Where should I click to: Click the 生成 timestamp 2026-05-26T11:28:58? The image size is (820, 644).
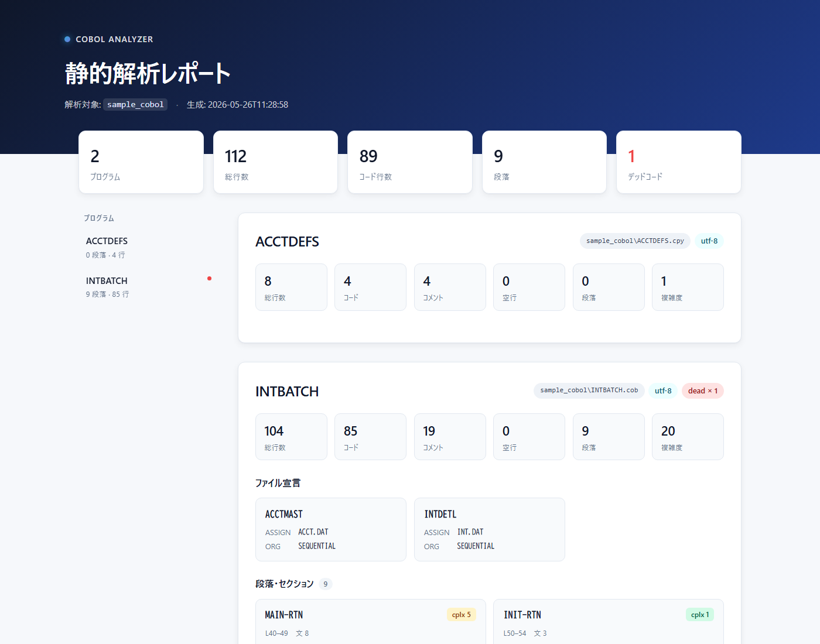248,105
